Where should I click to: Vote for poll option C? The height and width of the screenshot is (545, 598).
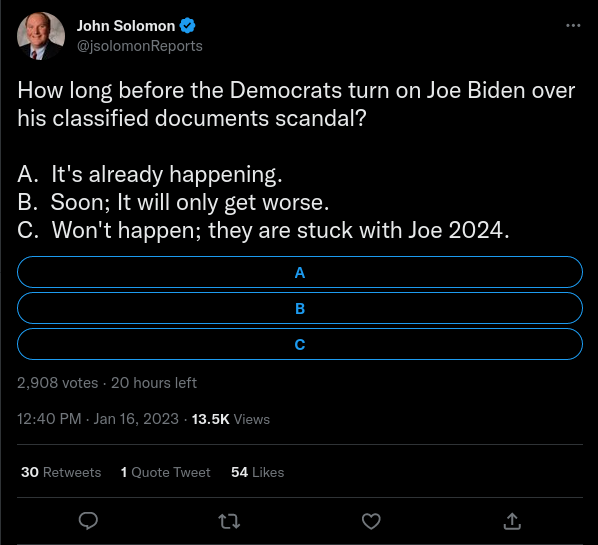coord(300,344)
